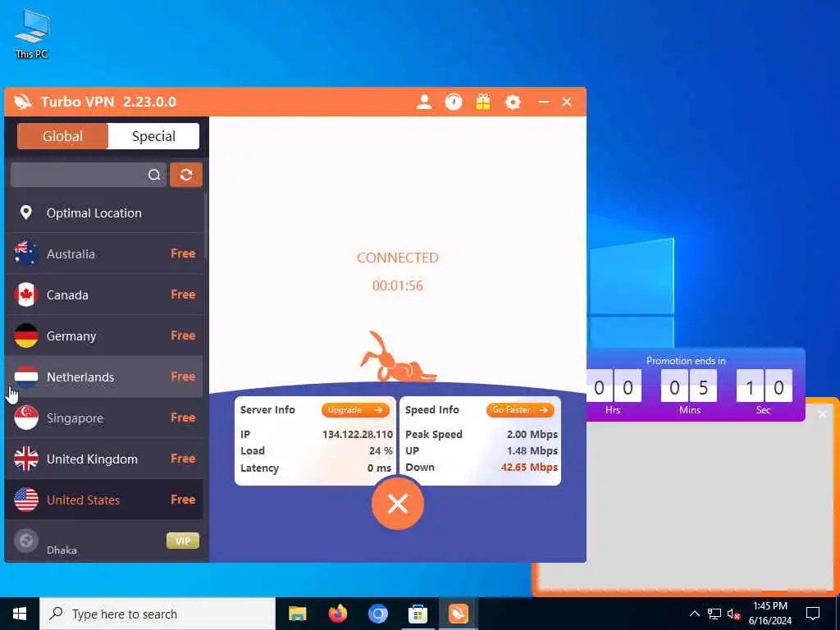Click the Promotion ends in countdown banner

click(x=696, y=385)
